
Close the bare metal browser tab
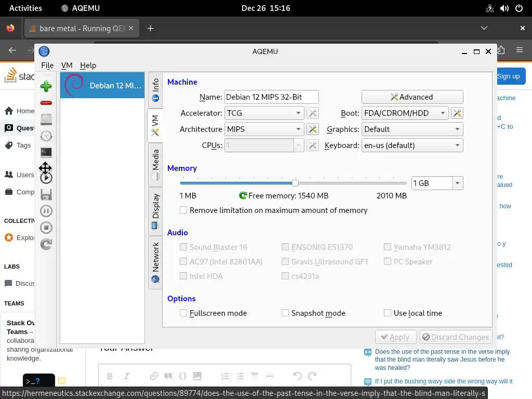coord(131,28)
